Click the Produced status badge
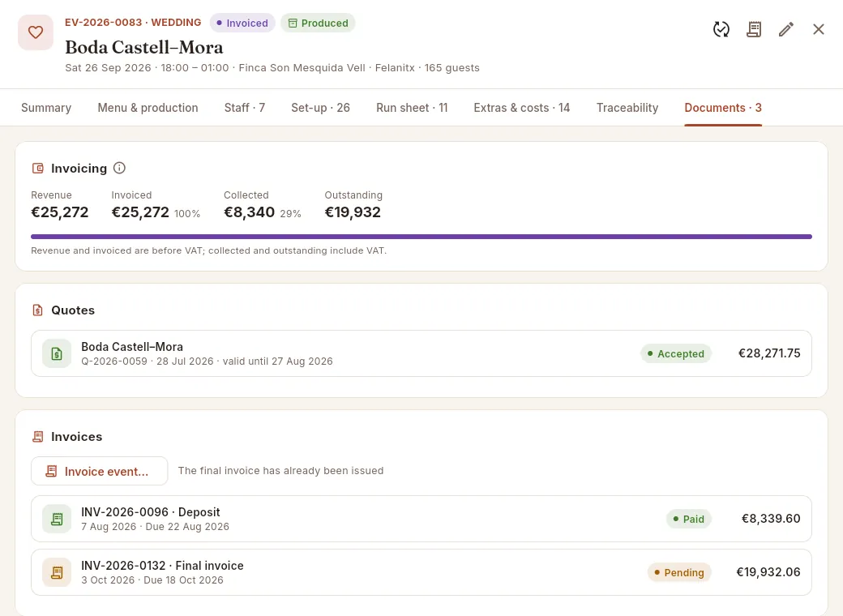Viewport: 843px width, 616px height. (x=318, y=24)
